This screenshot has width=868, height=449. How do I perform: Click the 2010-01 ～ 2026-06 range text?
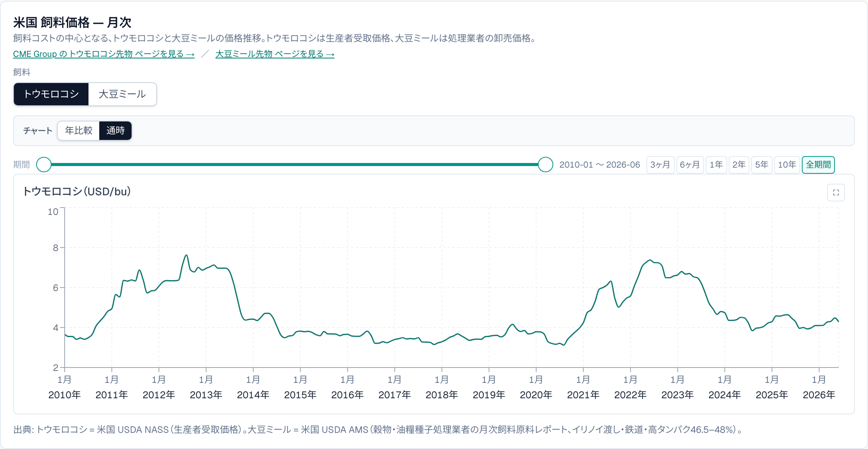599,165
